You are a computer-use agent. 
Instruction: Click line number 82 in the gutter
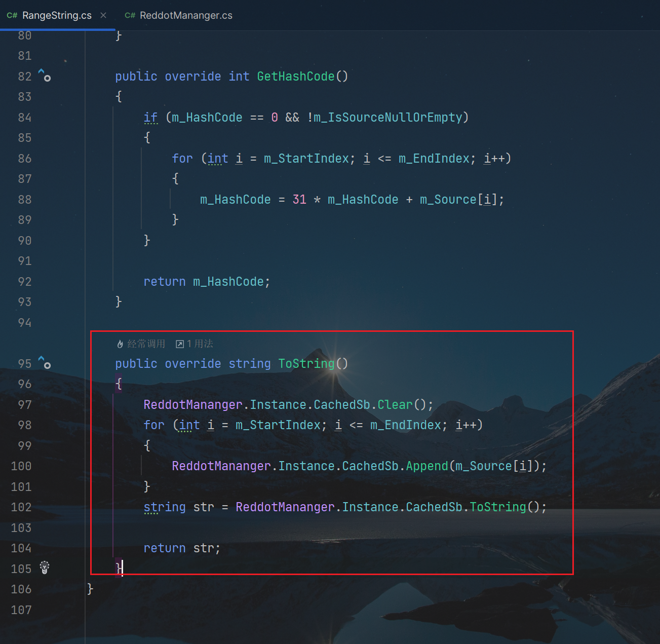25,77
